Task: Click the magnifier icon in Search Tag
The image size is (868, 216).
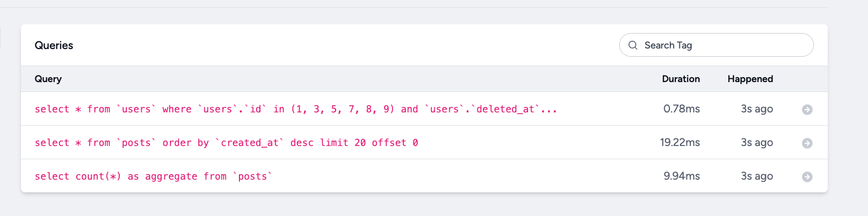Action: coord(633,45)
